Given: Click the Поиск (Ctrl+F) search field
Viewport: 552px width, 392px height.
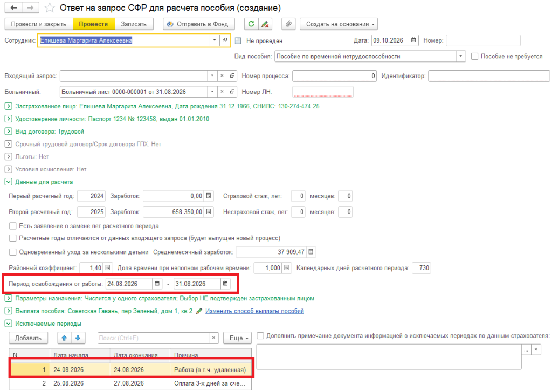Looking at the screenshot, I should pos(154,338).
